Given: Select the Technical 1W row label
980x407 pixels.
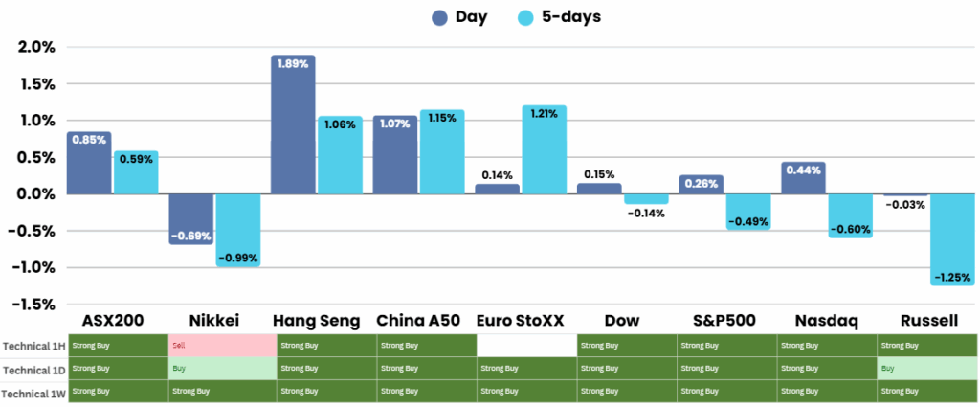Looking at the screenshot, I should (33, 392).
